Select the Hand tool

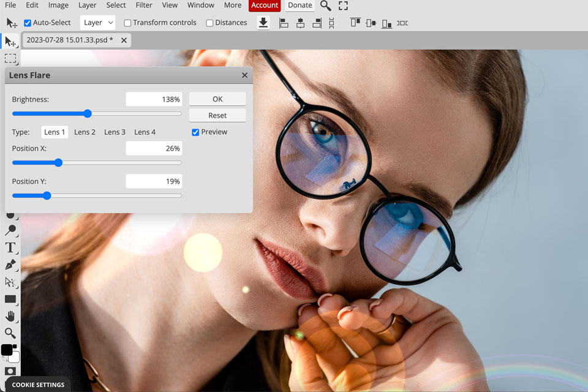(x=10, y=316)
